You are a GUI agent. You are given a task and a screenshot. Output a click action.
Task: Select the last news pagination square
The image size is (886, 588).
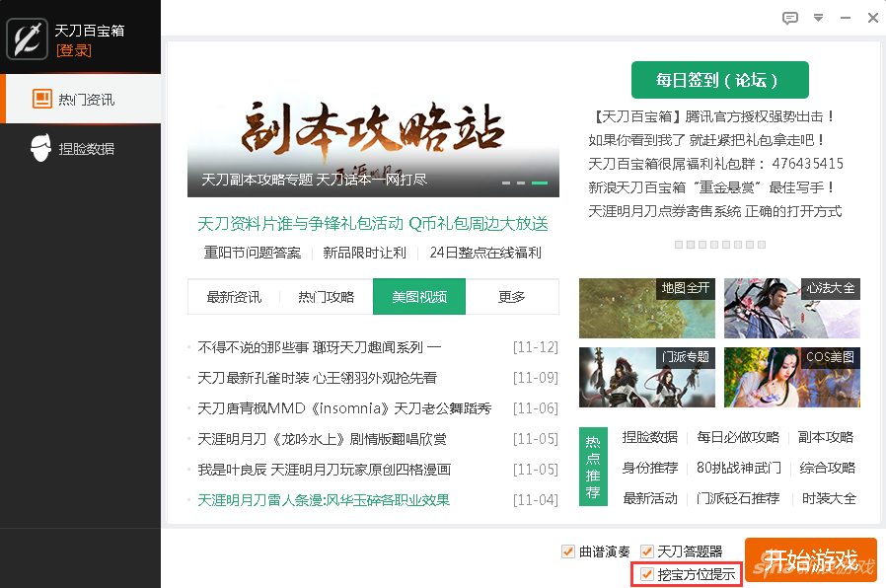[762, 245]
